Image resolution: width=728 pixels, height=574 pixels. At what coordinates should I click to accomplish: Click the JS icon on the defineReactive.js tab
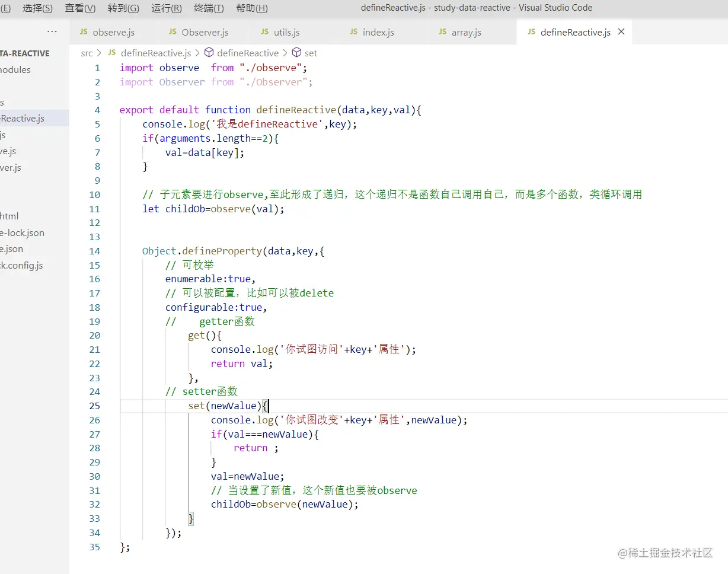[x=531, y=32]
